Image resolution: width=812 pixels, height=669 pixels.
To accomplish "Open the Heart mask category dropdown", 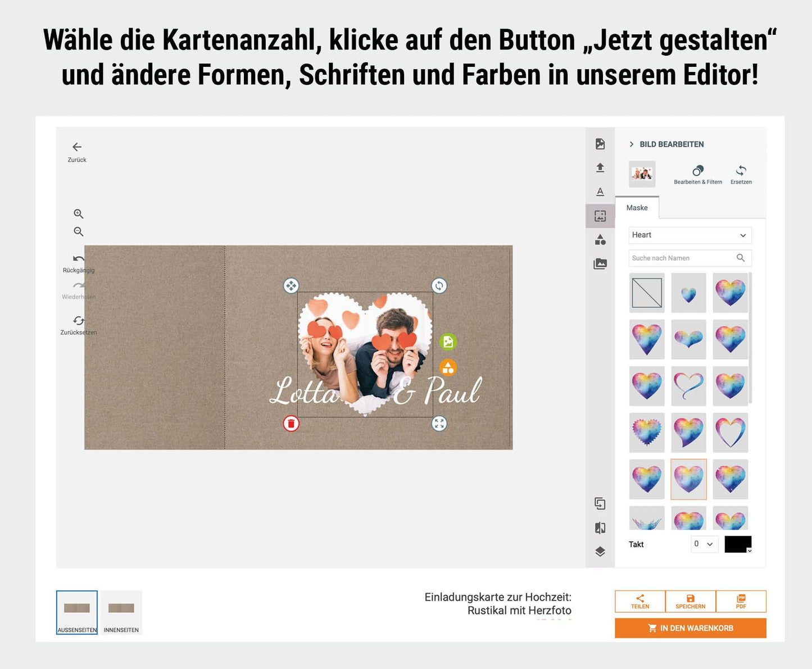I will click(689, 235).
